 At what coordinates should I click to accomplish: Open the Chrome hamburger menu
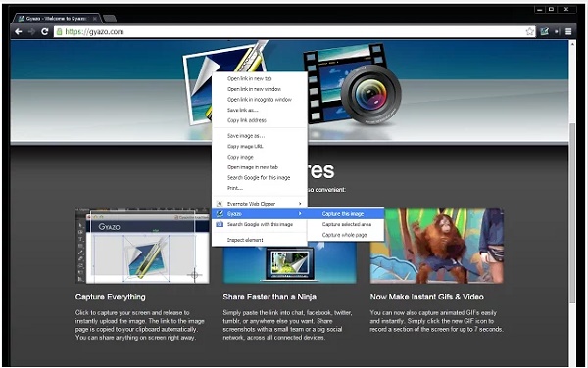[x=568, y=32]
